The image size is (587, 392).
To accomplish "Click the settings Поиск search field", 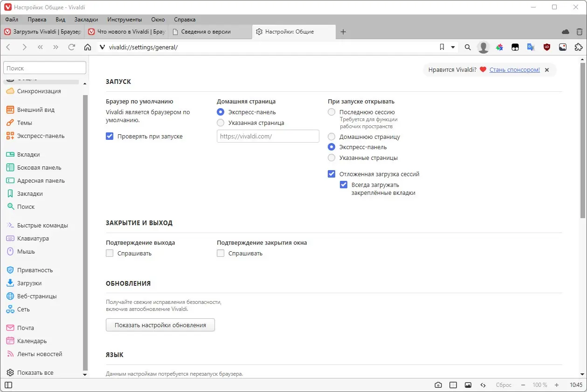I will [x=45, y=68].
